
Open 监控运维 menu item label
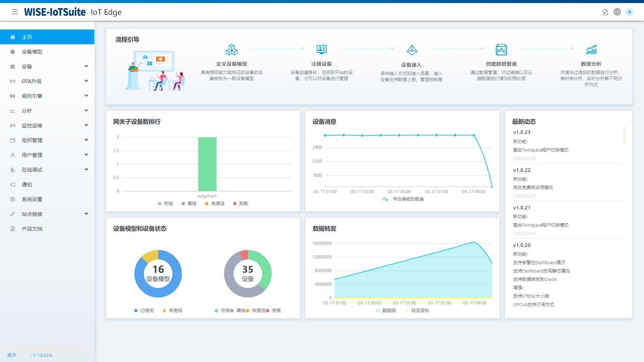click(32, 125)
